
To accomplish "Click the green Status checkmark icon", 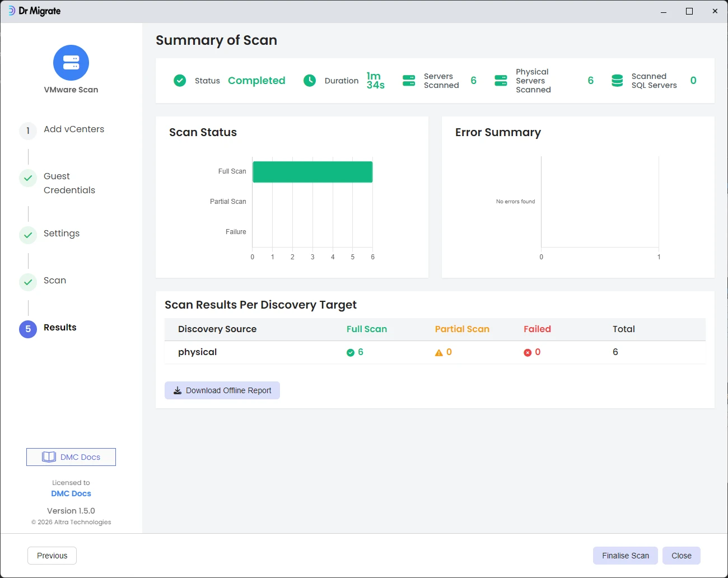I will point(180,81).
